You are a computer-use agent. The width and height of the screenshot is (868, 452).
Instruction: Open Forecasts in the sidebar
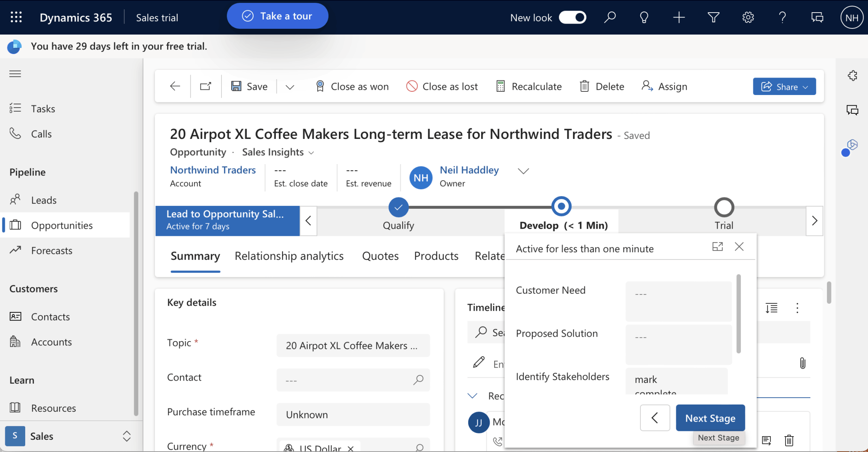52,251
